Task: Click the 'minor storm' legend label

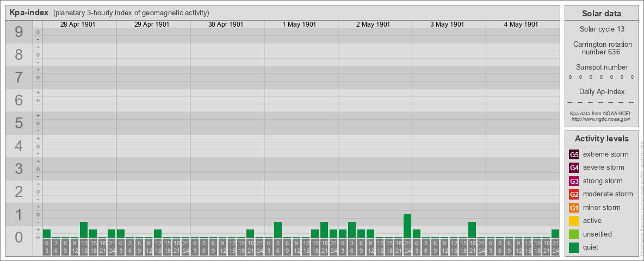Action: 601,208
